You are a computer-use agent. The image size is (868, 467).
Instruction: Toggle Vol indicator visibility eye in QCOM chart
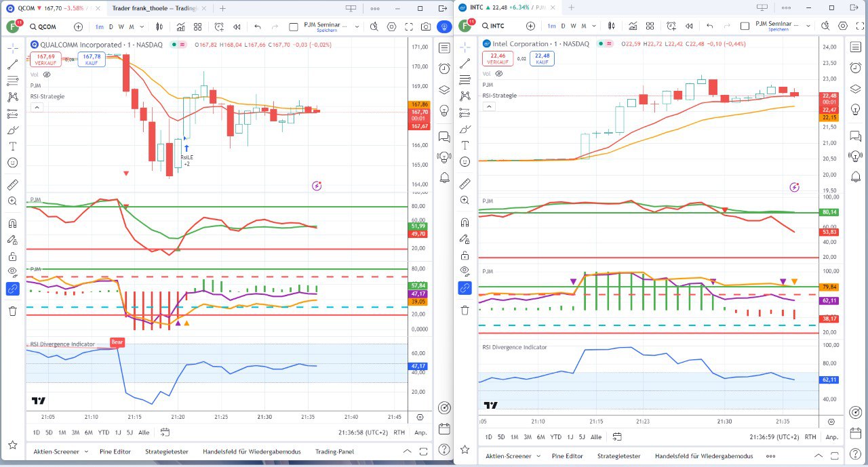tap(47, 75)
